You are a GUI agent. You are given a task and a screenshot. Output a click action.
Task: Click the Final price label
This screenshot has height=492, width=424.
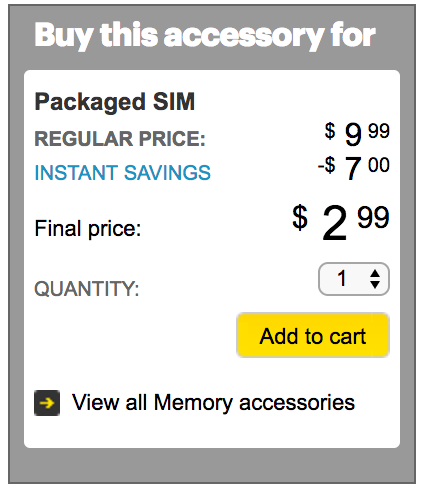[88, 229]
